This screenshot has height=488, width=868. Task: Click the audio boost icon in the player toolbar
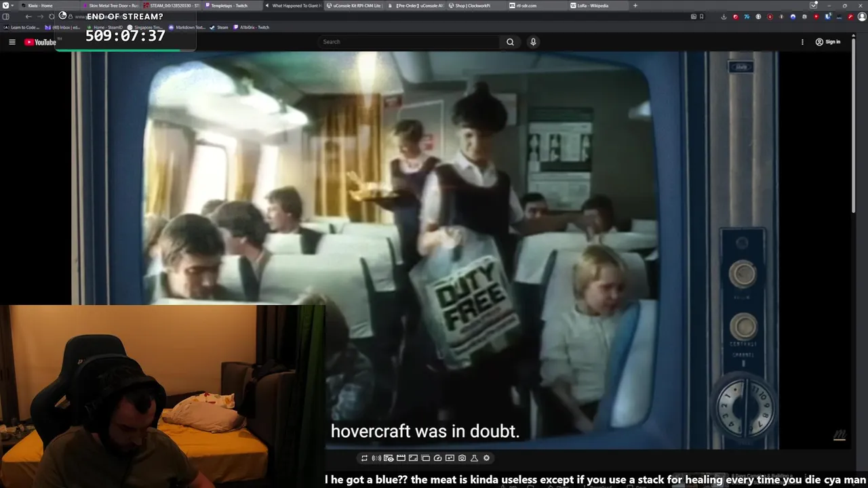click(376, 458)
